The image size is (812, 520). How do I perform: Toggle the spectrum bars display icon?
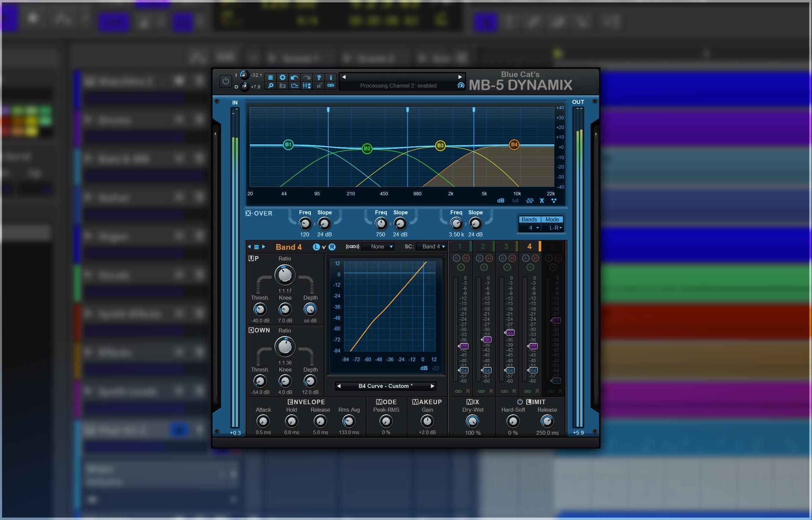click(x=515, y=201)
